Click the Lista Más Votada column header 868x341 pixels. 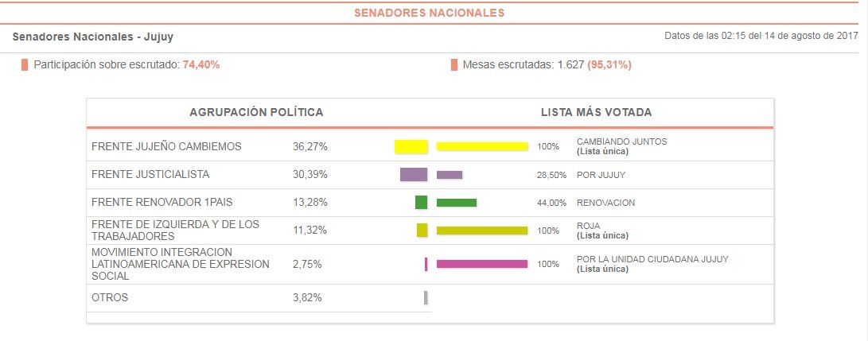click(x=596, y=112)
